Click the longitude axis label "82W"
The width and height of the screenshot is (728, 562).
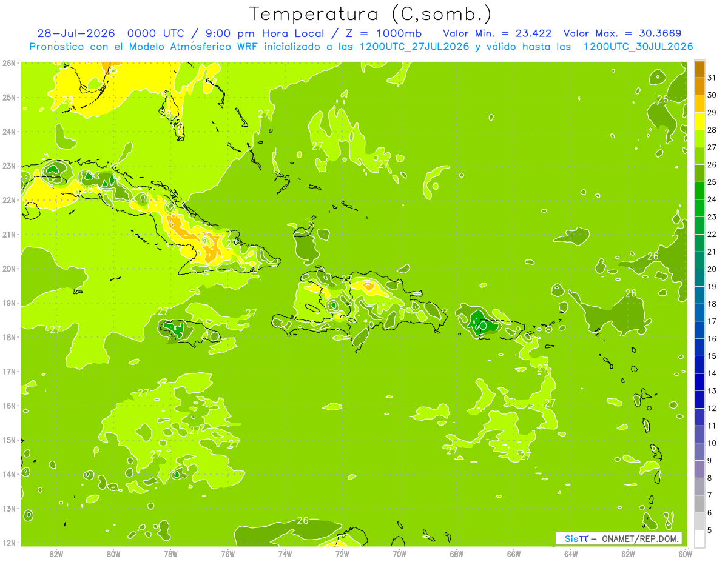click(56, 554)
